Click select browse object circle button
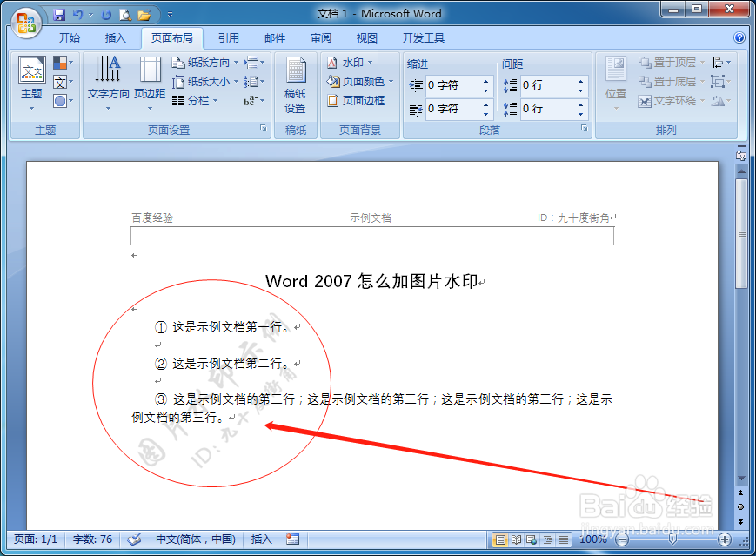 740,506
